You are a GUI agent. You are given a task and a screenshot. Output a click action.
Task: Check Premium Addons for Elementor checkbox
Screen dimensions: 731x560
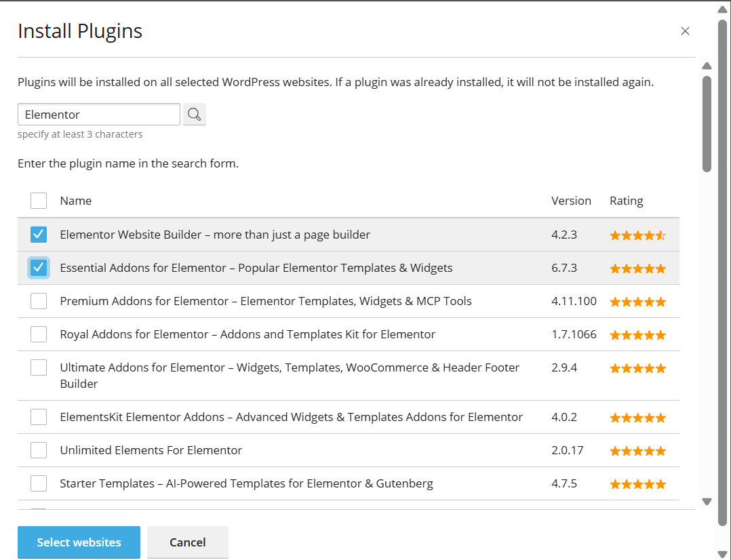coord(39,301)
